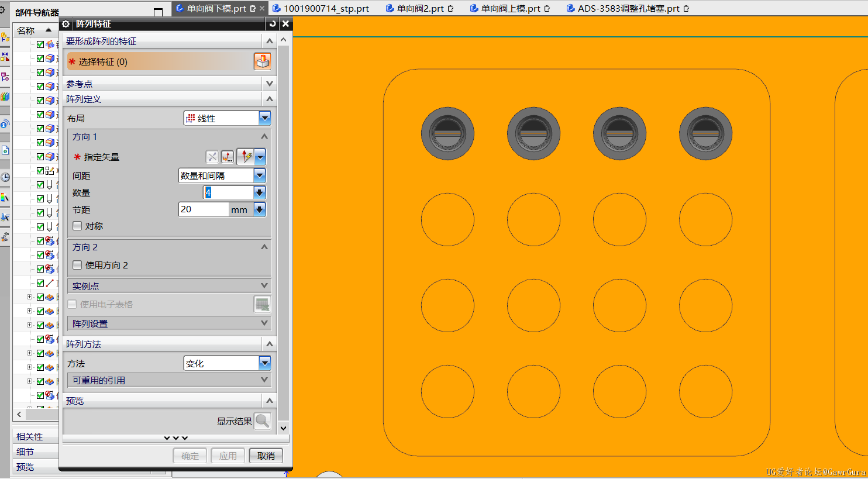Screen dimensions: 868x479
Task: Expand the 阵列设置 group
Action: click(x=264, y=323)
